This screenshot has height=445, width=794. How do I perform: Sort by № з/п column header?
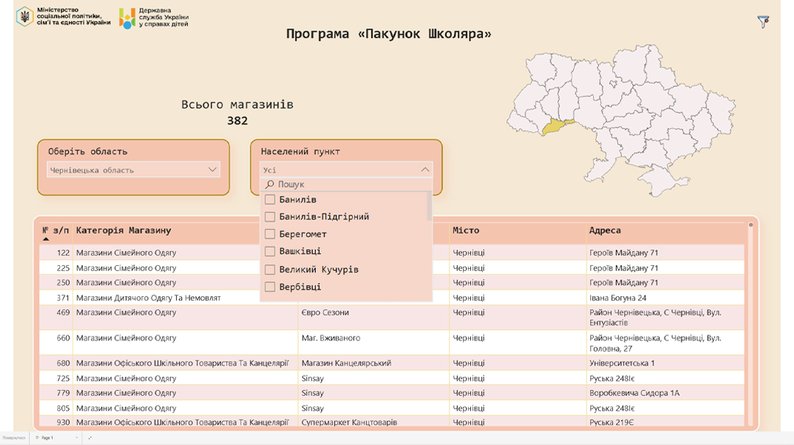pos(55,230)
